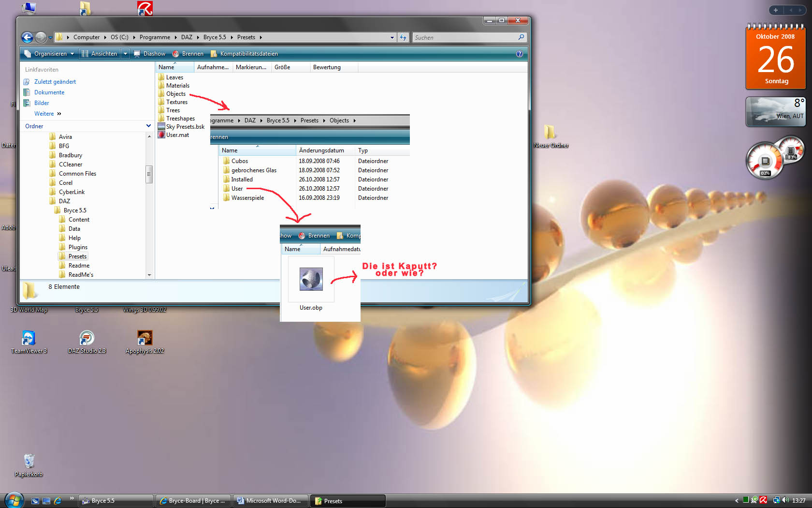Open the recent pages dropdown beside forward arrow
Screen dimensions: 812x508
[50, 37]
